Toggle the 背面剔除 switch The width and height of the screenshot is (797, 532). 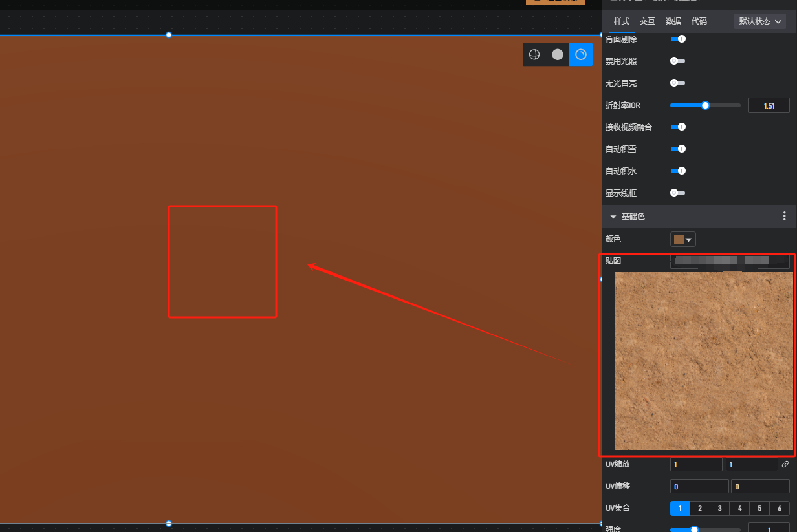pyautogui.click(x=678, y=39)
